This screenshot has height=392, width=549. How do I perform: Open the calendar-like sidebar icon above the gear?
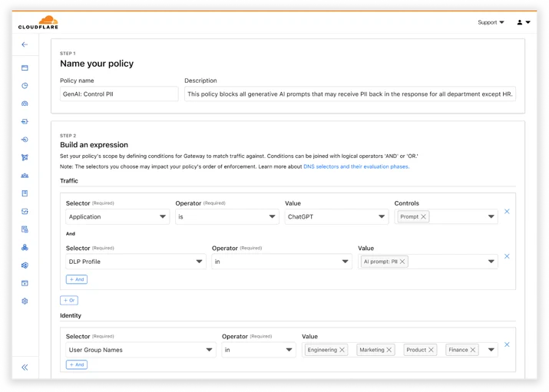[25, 283]
